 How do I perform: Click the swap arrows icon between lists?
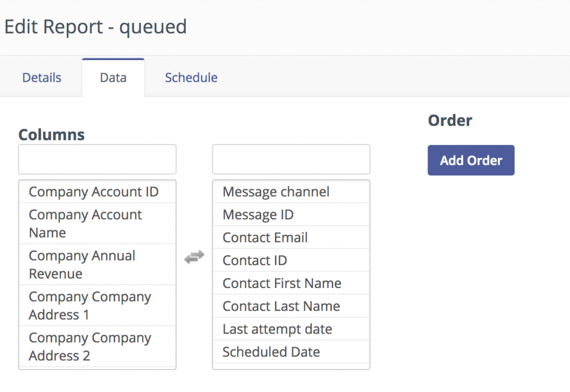pyautogui.click(x=194, y=257)
